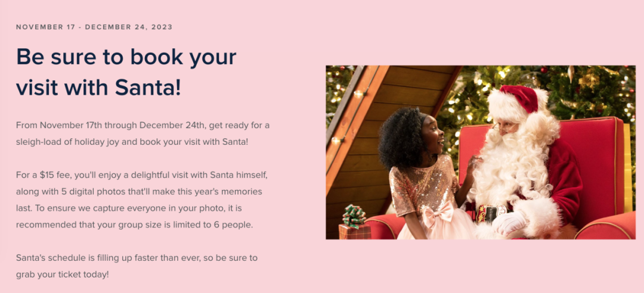The image size is (644, 293).
Task: Click the "visit with Santa!" heading line
Action: pyautogui.click(x=98, y=88)
